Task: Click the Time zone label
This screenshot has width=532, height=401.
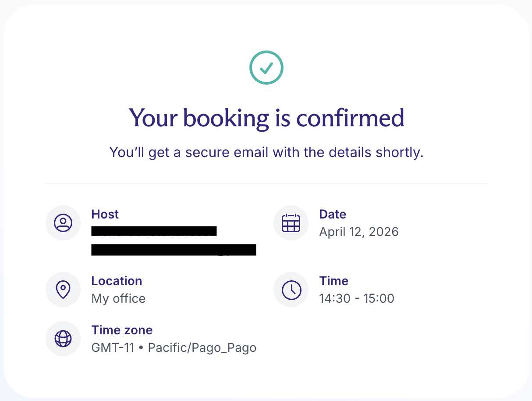Action: pyautogui.click(x=122, y=330)
